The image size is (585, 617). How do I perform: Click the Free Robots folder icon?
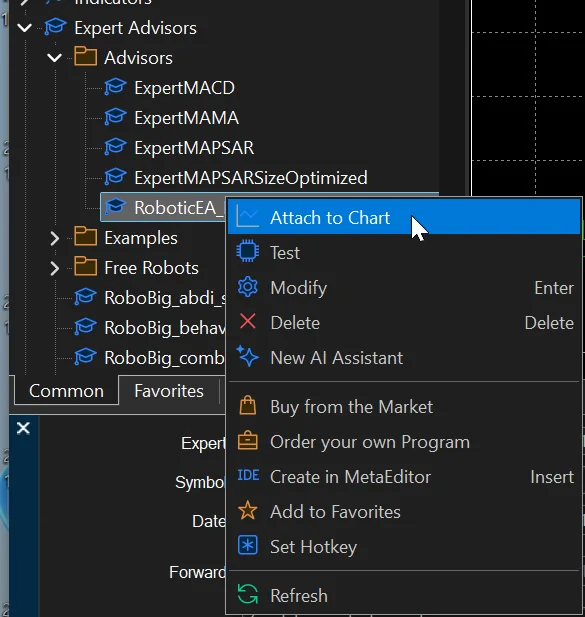85,266
